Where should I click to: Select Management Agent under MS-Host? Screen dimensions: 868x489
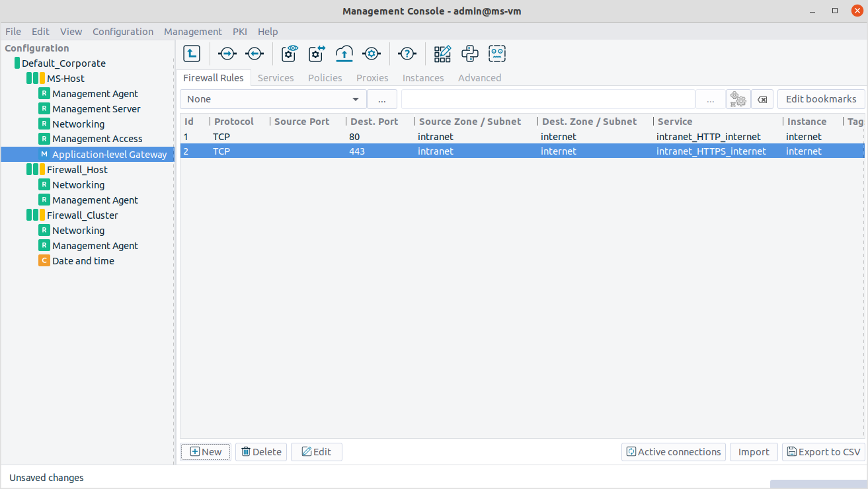point(95,94)
